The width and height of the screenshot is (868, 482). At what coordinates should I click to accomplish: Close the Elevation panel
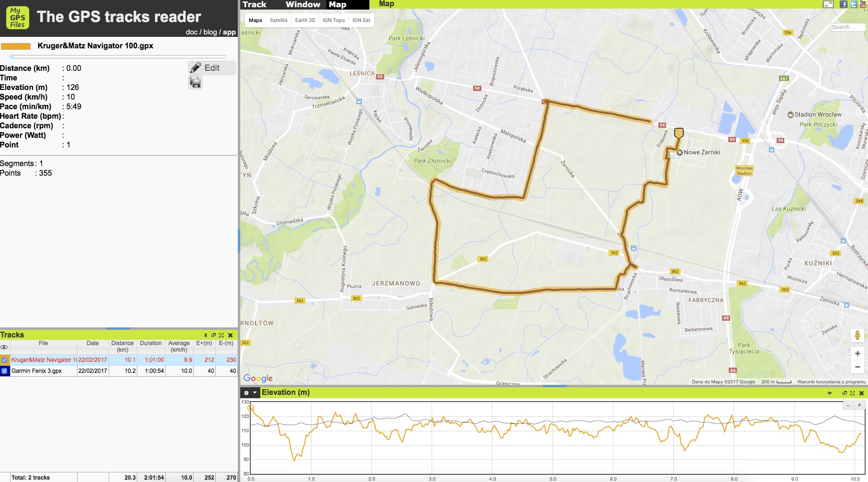(861, 393)
